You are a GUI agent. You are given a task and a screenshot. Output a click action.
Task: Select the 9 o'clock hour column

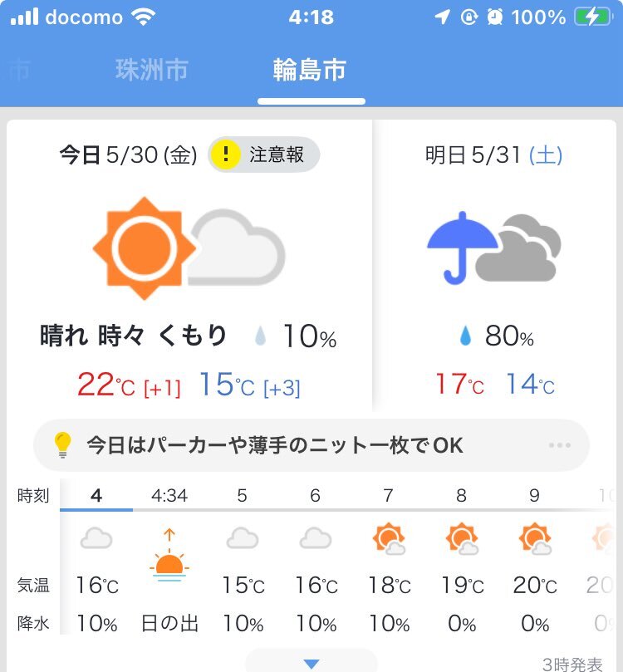click(535, 557)
